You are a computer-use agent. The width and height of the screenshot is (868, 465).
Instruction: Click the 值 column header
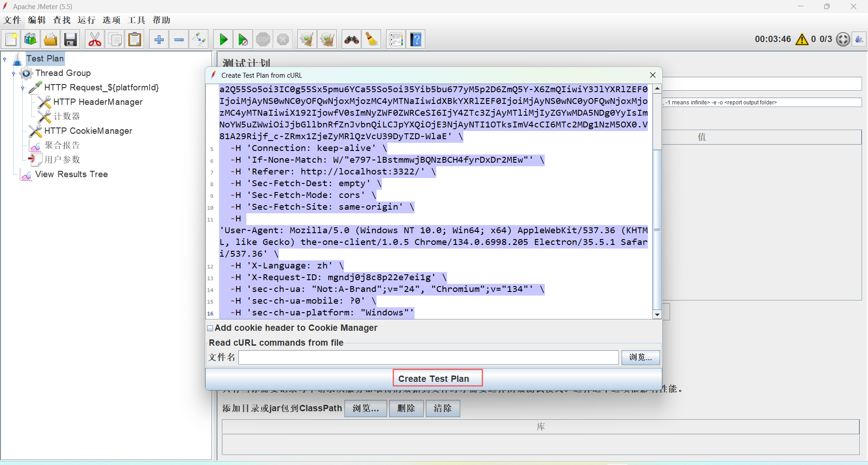click(x=702, y=137)
